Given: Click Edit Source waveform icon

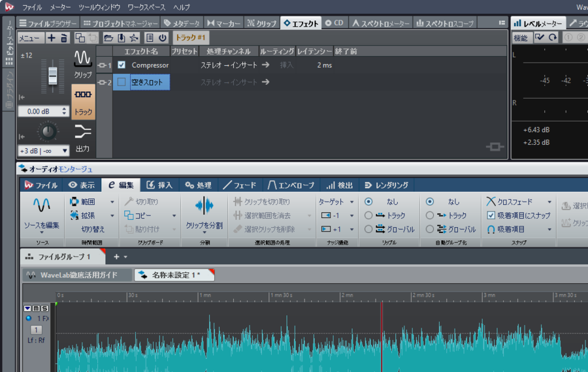Looking at the screenshot, I should [42, 205].
